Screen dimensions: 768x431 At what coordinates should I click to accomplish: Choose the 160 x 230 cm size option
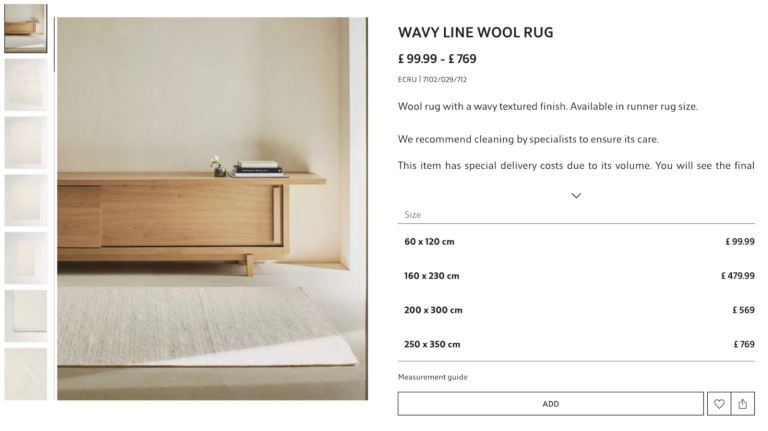pyautogui.click(x=578, y=276)
